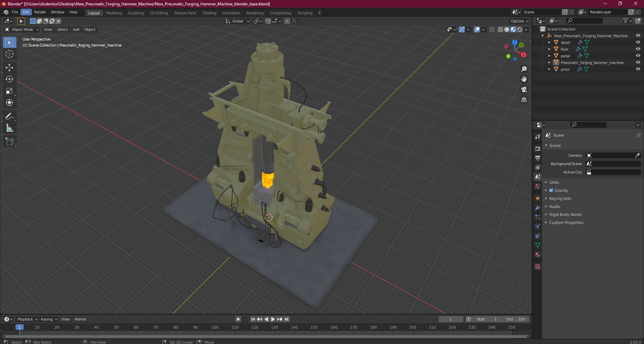Hide the floor object in outliner
This screenshot has width=644, height=344.
click(638, 49)
